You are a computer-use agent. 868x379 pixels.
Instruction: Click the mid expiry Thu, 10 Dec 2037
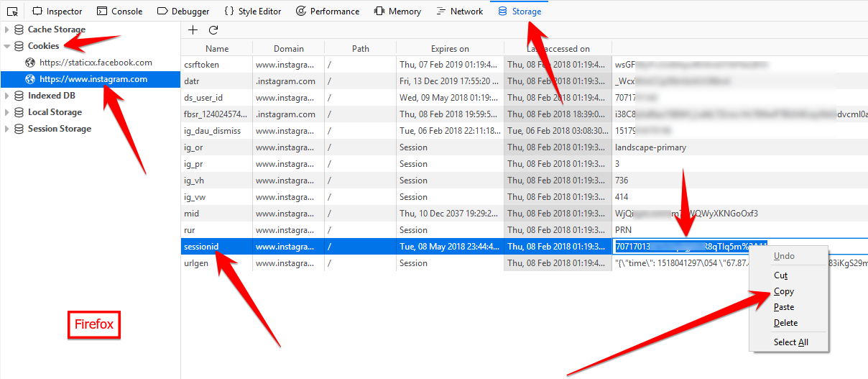450,214
